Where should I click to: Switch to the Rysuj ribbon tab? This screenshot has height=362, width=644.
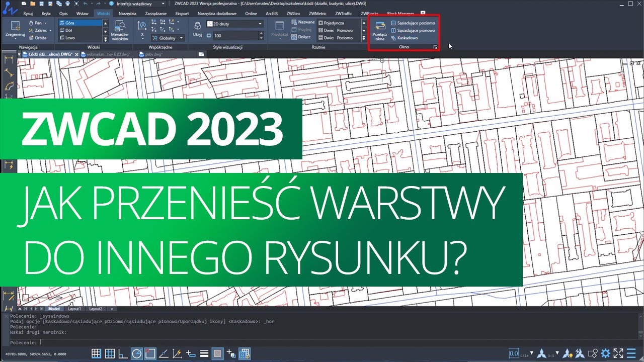tap(28, 14)
